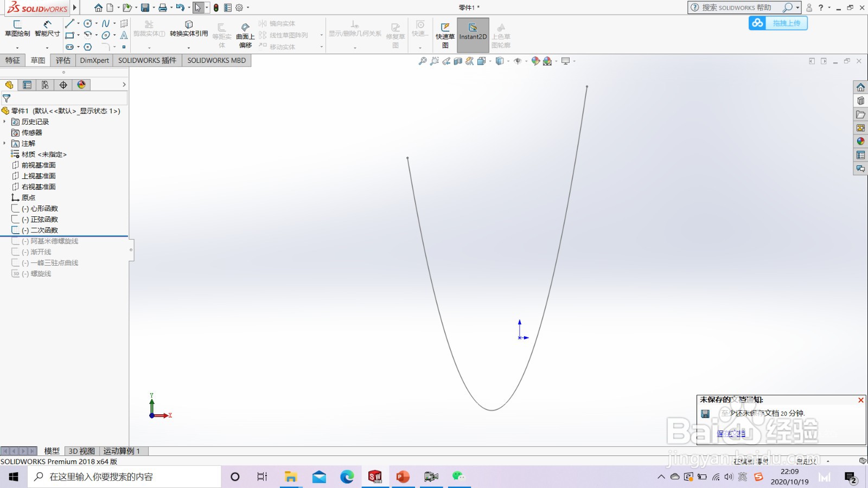Open the DimXpertManager tab icon

point(63,85)
